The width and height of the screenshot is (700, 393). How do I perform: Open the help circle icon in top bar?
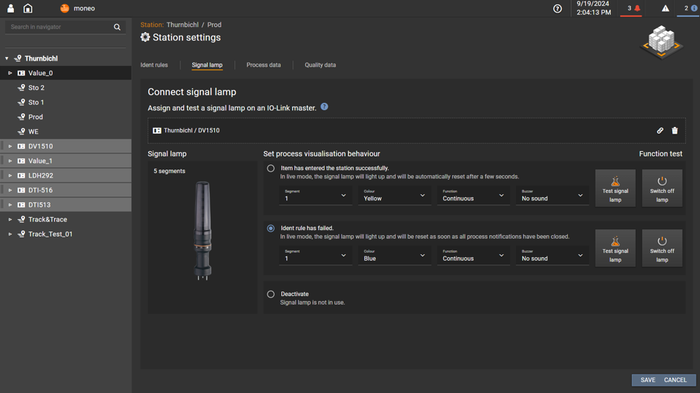point(557,8)
